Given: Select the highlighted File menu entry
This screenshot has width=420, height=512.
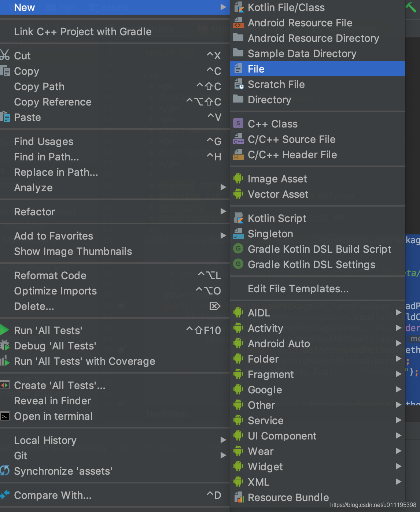Looking at the screenshot, I should 317,68.
